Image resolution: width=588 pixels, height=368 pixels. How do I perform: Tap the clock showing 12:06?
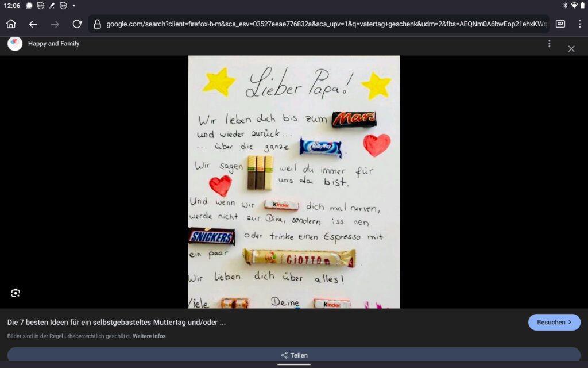pos(11,6)
